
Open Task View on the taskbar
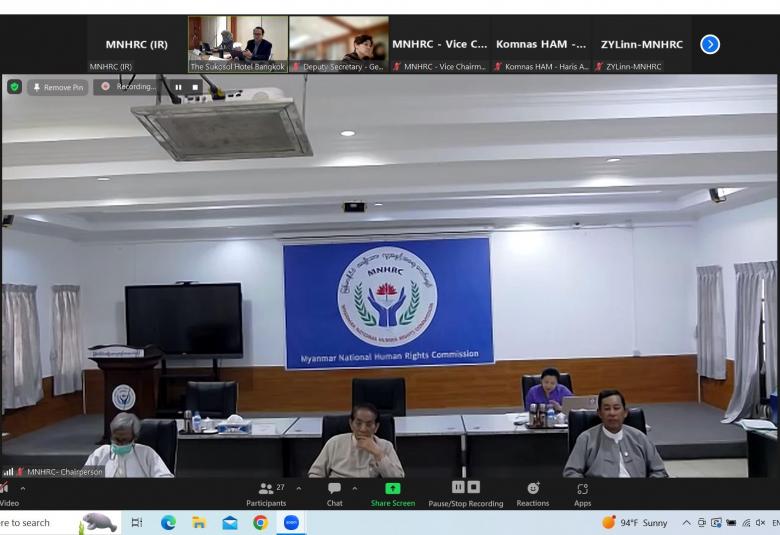pyautogui.click(x=137, y=523)
